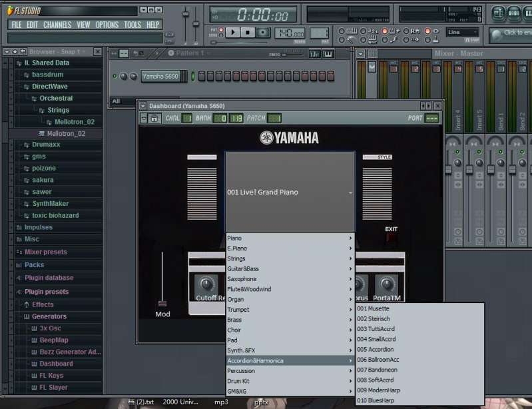Click the lock icon in Dashboard toolbar
The image size is (532, 409).
[x=154, y=119]
